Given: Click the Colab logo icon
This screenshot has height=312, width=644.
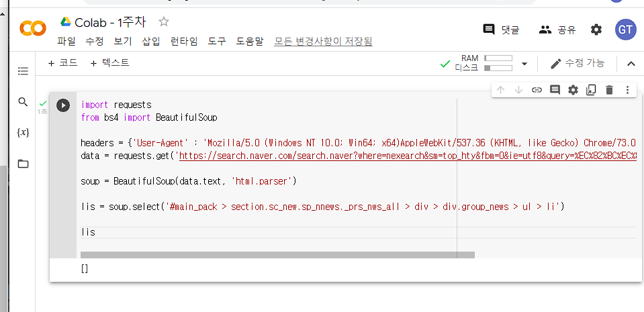Looking at the screenshot, I should tap(33, 29).
